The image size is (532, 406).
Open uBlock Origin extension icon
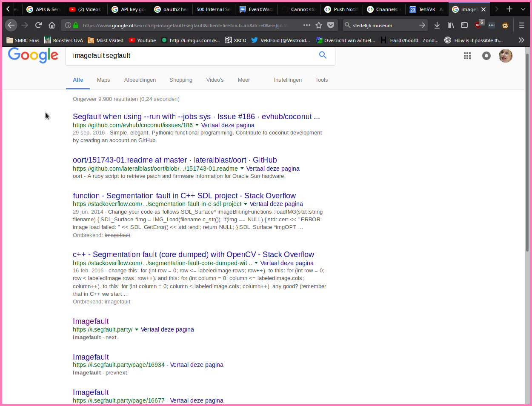pyautogui.click(x=478, y=25)
